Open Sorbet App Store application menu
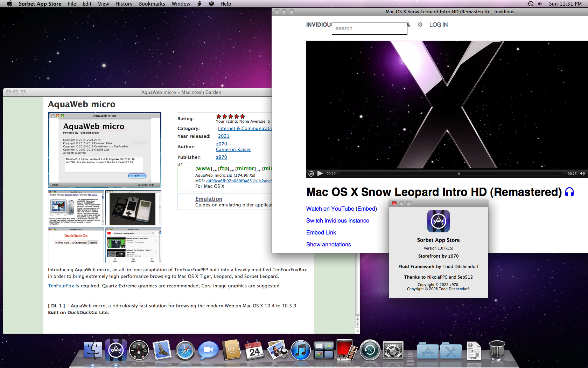588x368 pixels. (x=40, y=4)
